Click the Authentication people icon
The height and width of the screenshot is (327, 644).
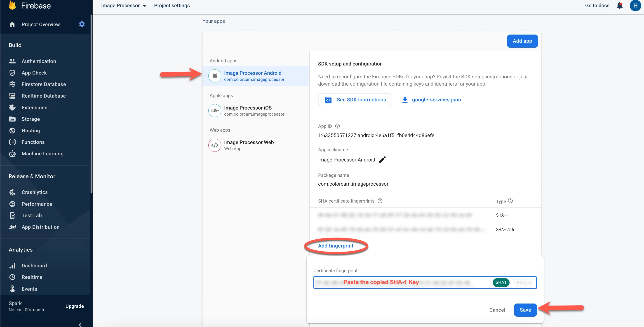click(x=12, y=61)
